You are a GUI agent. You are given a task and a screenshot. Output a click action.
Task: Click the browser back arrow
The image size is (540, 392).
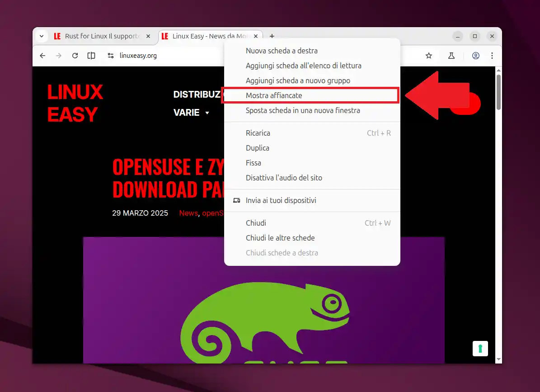[x=42, y=56]
